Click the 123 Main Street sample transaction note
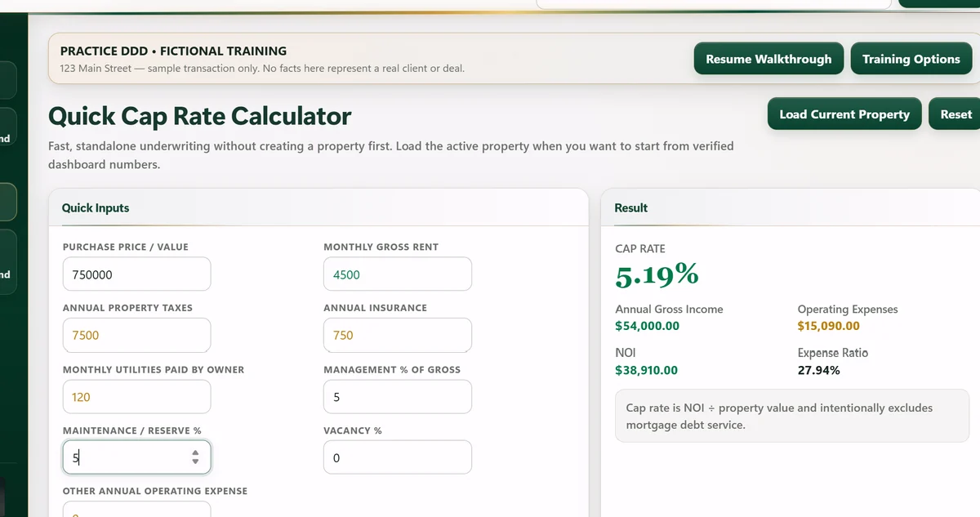This screenshot has height=517, width=980. (262, 69)
